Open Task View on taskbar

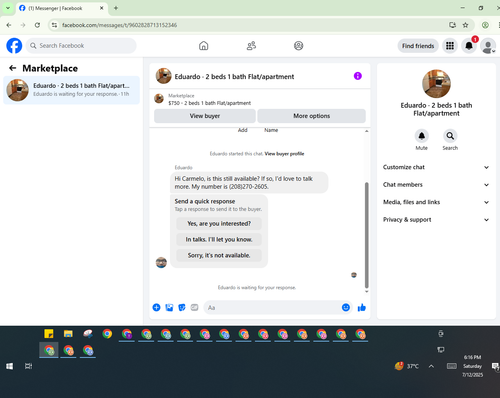29,366
